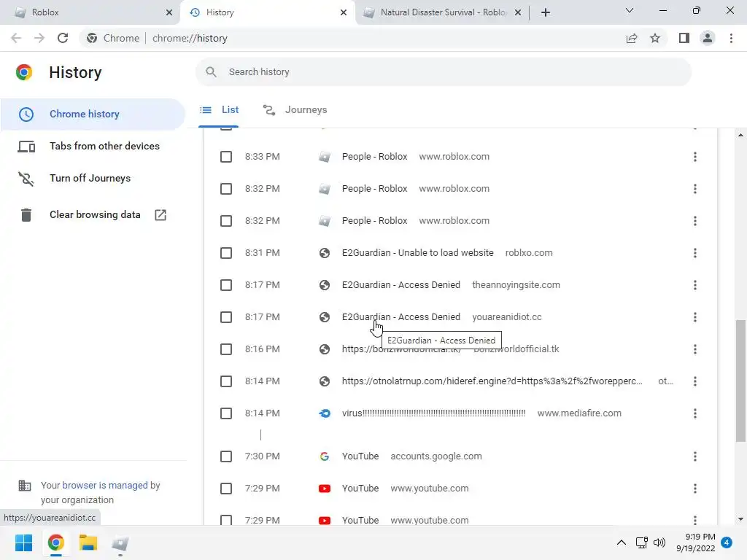Open the browser is managed link

tap(105, 485)
